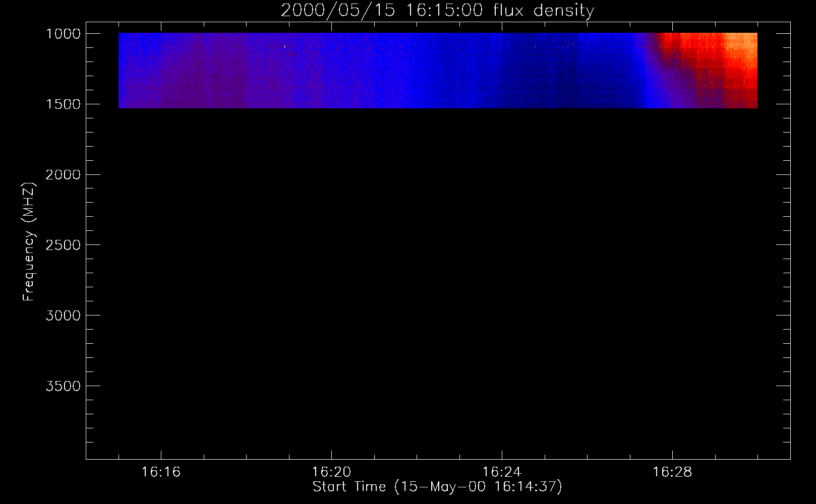Click the 16:24 time tick label

(x=502, y=472)
